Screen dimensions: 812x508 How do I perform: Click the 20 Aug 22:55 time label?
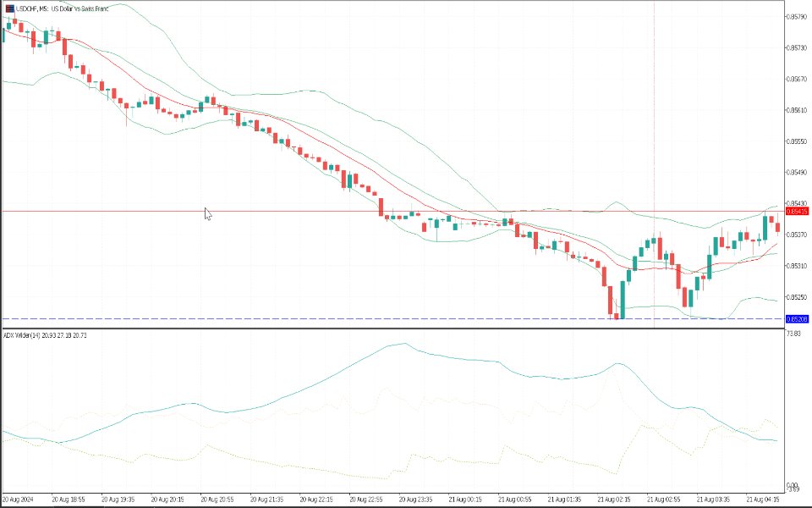coord(365,500)
